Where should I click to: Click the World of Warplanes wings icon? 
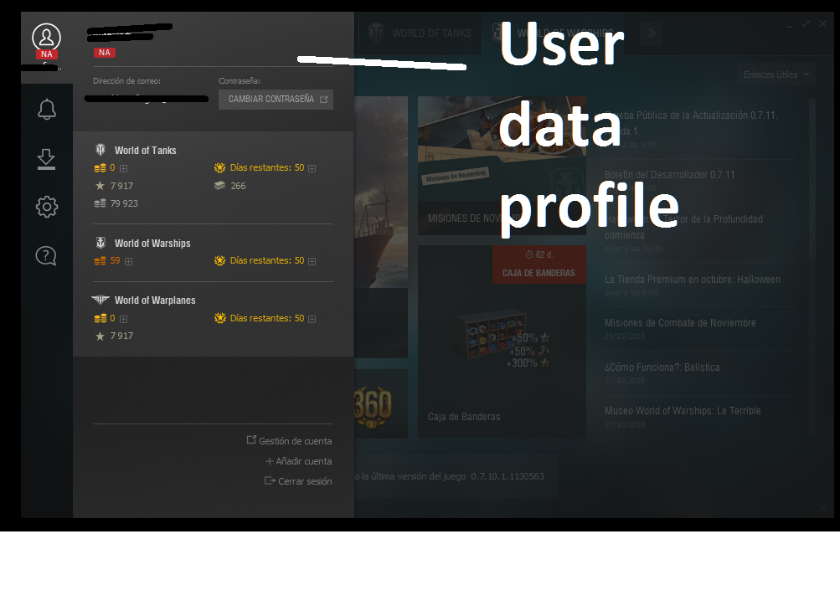[100, 300]
